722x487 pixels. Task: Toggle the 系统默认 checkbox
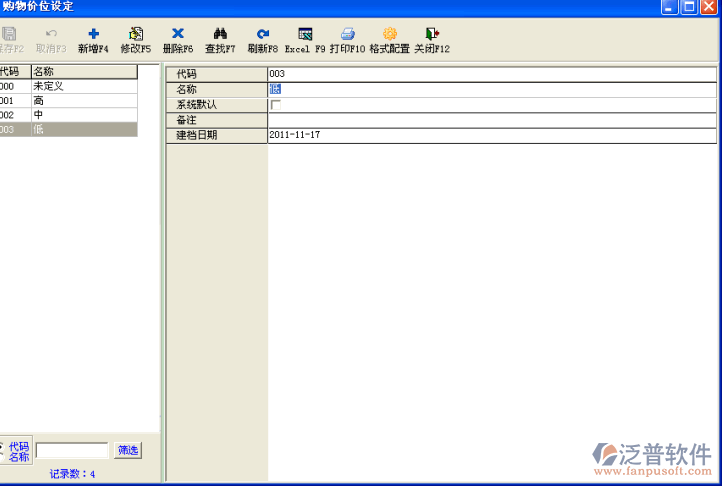276,105
